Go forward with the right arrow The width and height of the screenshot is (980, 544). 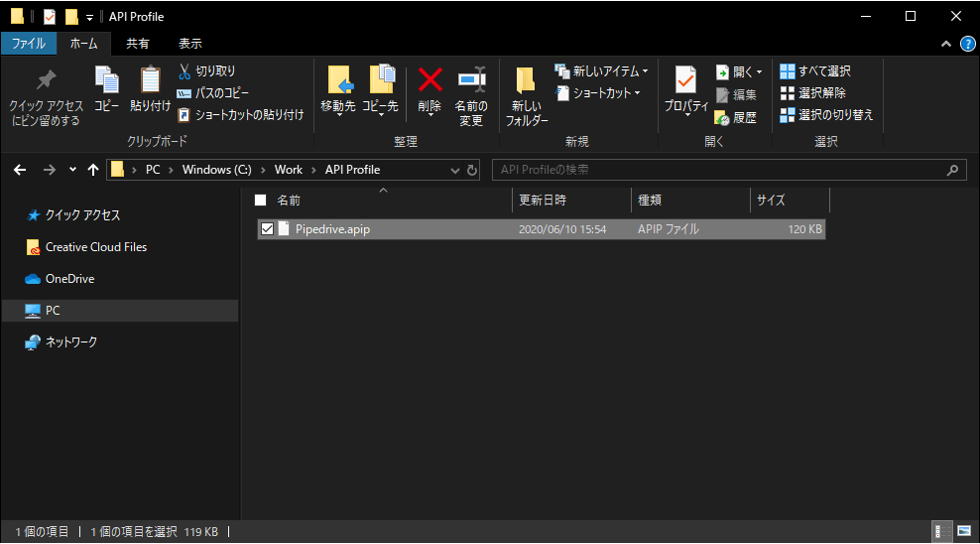pyautogui.click(x=49, y=170)
